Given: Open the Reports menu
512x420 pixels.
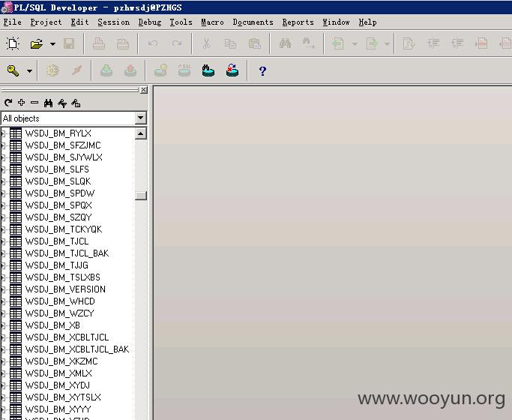Looking at the screenshot, I should click(298, 22).
